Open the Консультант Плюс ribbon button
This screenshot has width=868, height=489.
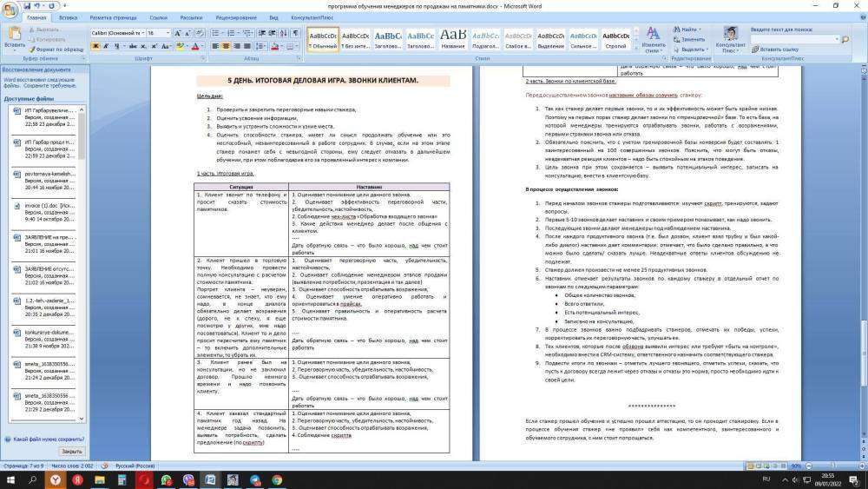(730, 39)
